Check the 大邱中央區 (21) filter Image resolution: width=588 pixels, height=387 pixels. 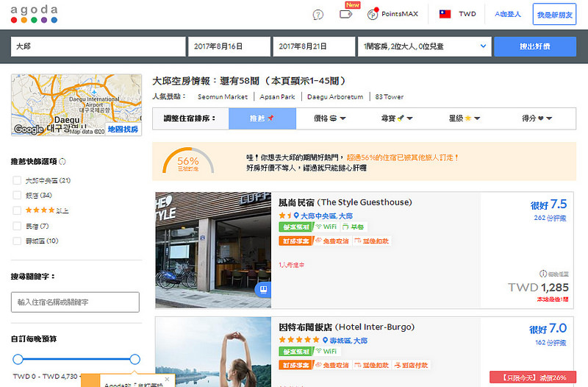point(17,180)
